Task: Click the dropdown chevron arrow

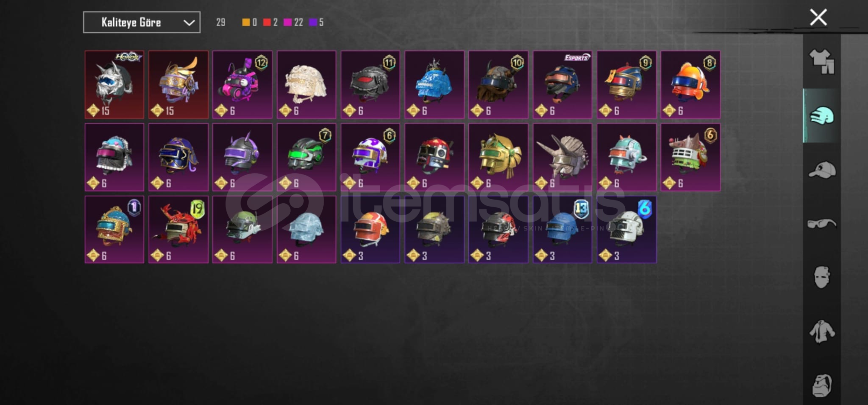Action: pyautogui.click(x=189, y=23)
